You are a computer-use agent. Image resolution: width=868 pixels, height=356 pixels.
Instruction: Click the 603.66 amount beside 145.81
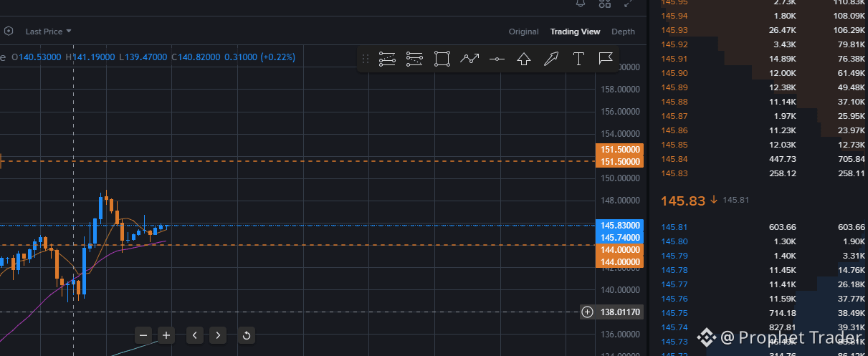click(x=782, y=227)
